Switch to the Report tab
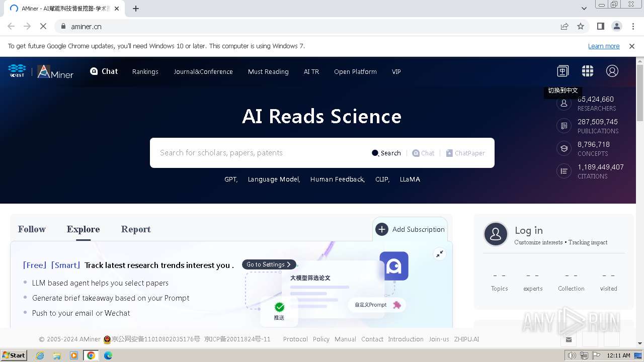This screenshot has height=362, width=644. pos(136,229)
